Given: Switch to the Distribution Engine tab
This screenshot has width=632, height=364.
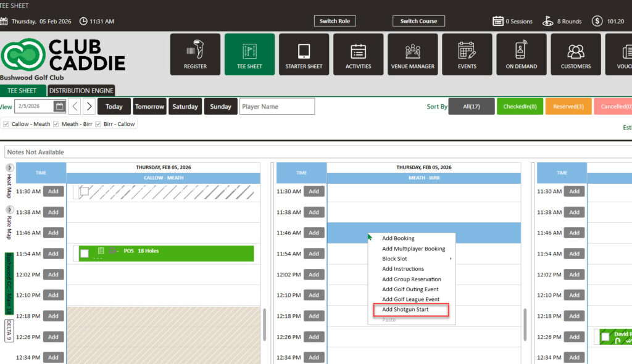Looking at the screenshot, I should (x=81, y=91).
